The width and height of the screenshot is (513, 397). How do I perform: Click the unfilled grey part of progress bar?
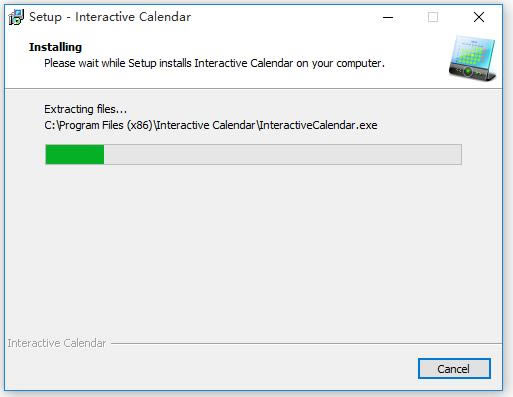(x=283, y=154)
